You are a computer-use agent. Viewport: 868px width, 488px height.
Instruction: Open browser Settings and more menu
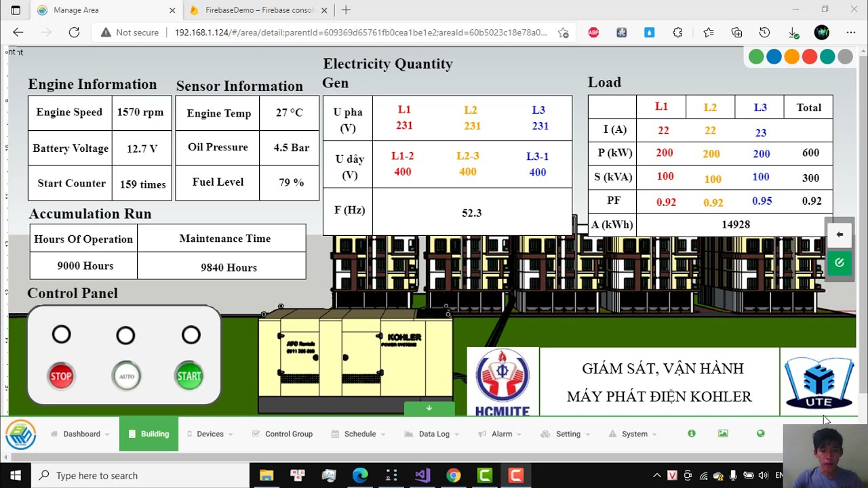coord(850,33)
